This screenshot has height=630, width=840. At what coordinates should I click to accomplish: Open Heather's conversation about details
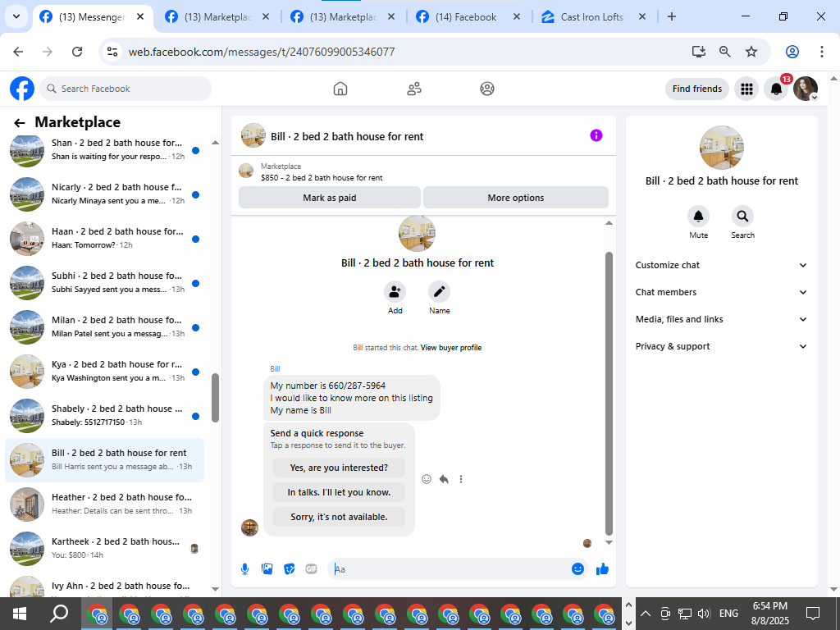104,504
